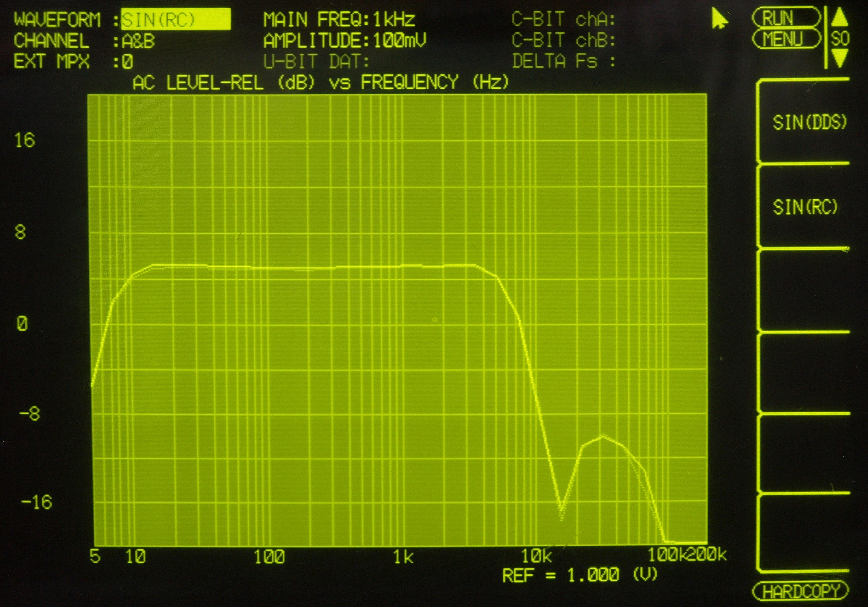Click the HARDCOPY button

[x=800, y=591]
